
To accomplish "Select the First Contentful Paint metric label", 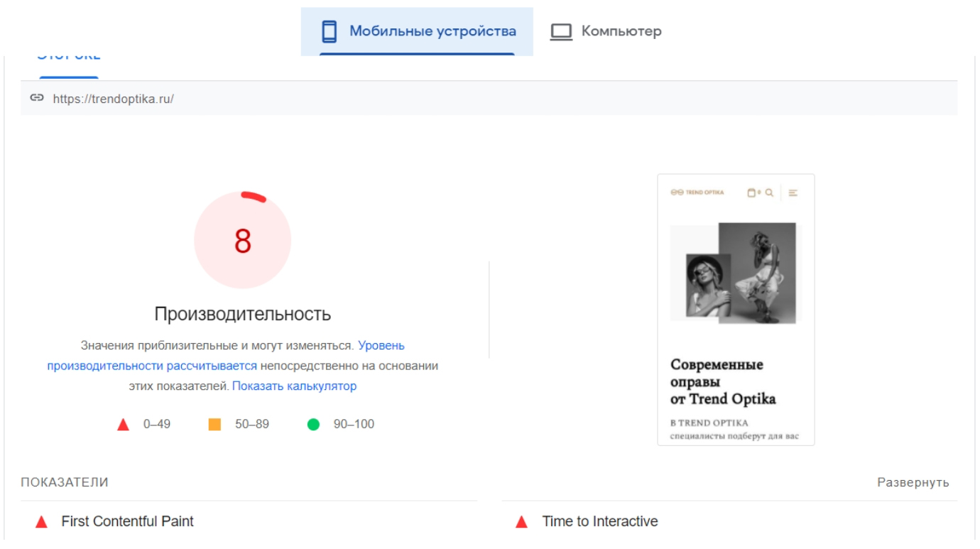I will click(128, 521).
